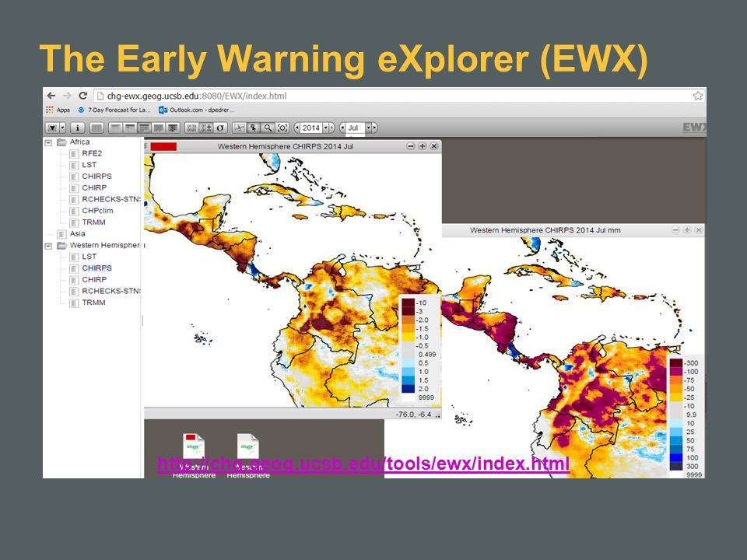Click the zoom to full extent icon
This screenshot has width=747, height=560.
(x=282, y=128)
